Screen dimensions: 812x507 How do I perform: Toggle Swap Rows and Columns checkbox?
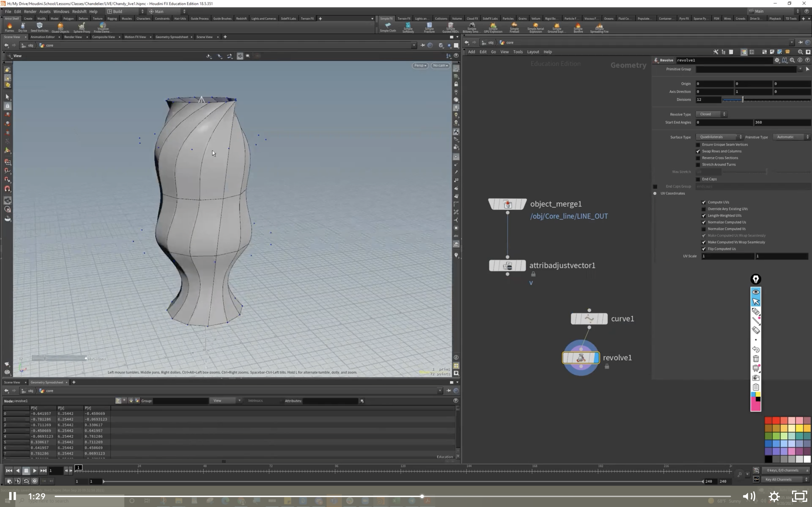coord(698,152)
